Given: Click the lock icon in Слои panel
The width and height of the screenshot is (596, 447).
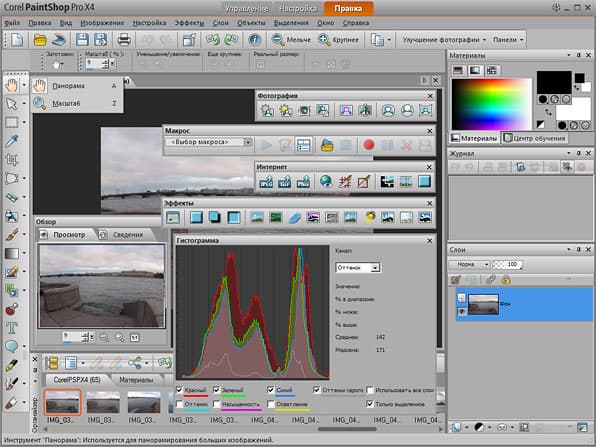Looking at the screenshot, I should 506,280.
